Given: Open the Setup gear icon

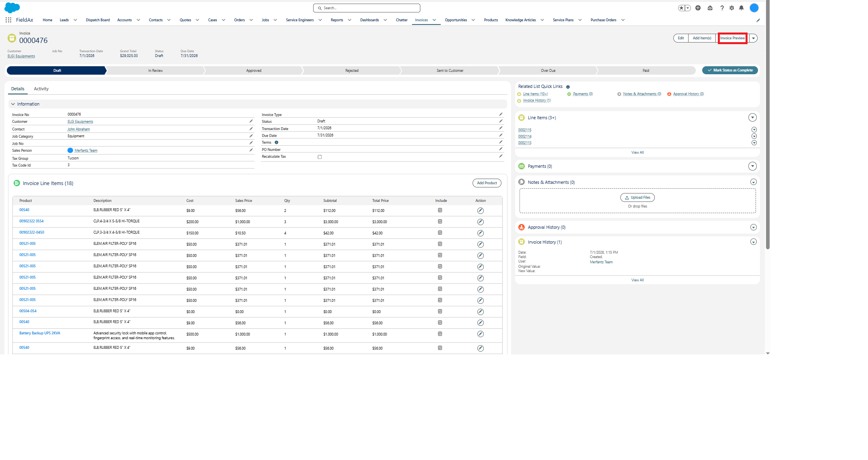Looking at the screenshot, I should click(731, 8).
